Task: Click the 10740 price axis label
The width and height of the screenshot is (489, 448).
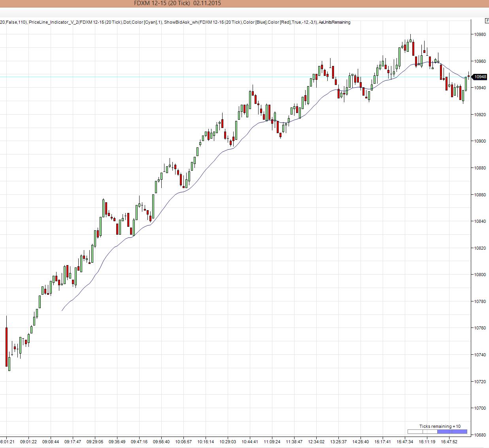Action: tap(480, 355)
